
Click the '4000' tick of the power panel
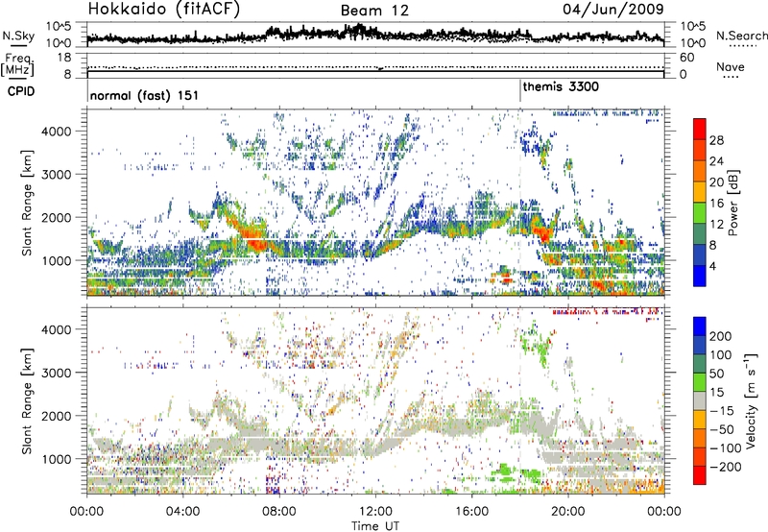56,132
